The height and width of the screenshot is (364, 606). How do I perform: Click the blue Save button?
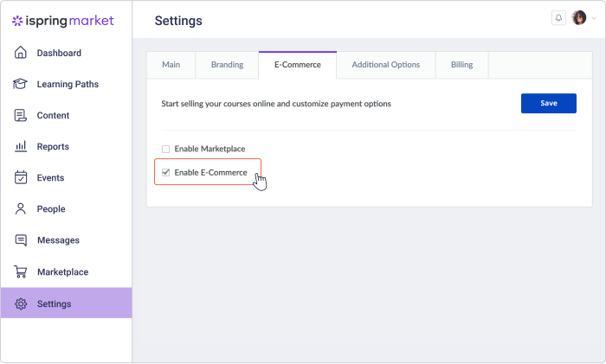(x=548, y=103)
